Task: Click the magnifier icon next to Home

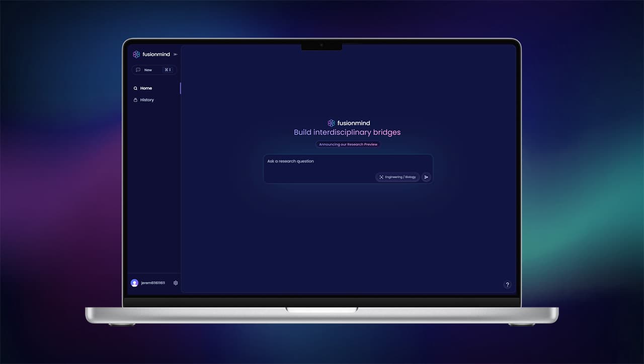Action: click(x=135, y=88)
